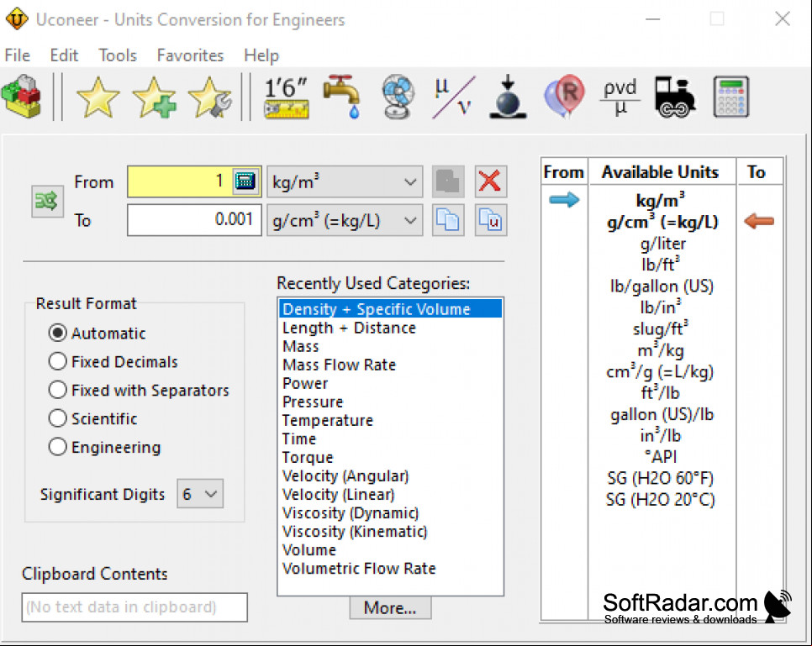Select the Pressure category
Viewport: 812px width, 646px height.
(x=391, y=402)
